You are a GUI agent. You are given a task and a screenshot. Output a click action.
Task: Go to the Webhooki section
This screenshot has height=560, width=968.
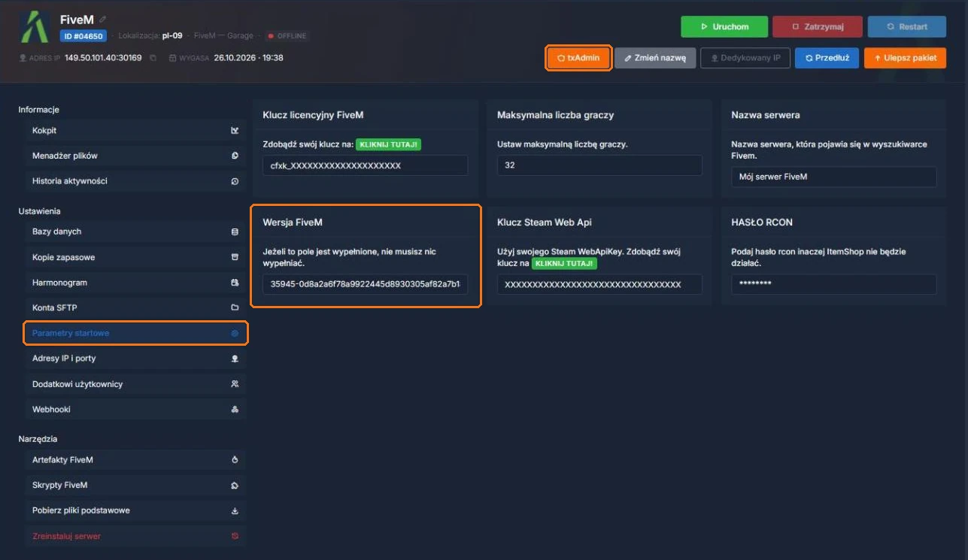pyautogui.click(x=135, y=410)
